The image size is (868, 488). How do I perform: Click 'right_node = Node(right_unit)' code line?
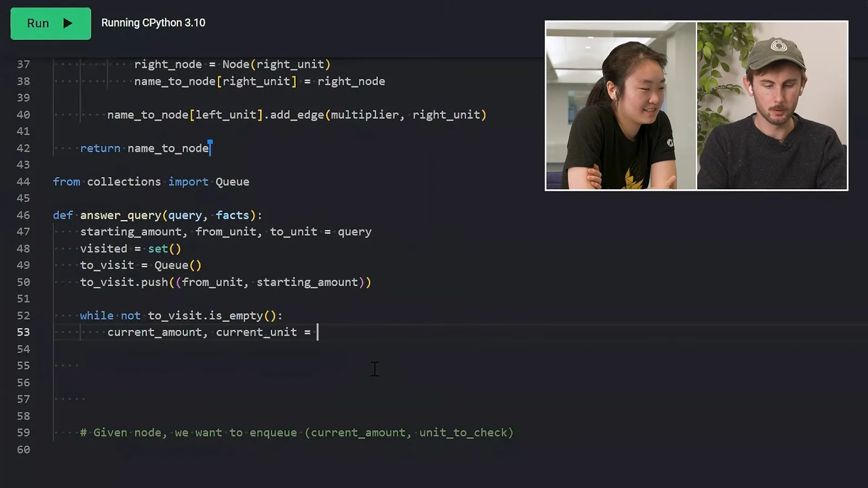[232, 65]
